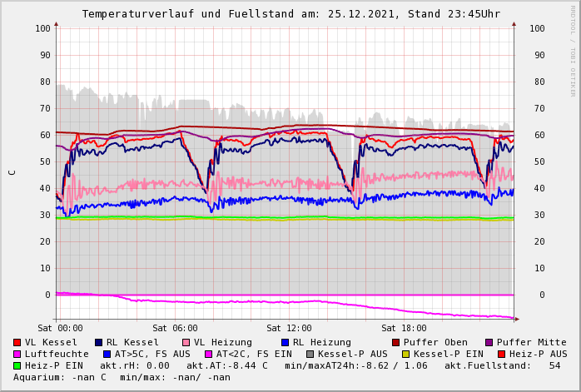This screenshot has height=392, width=581.
Task: Click the purple Puffer Mitte swatch
Action: click(489, 342)
